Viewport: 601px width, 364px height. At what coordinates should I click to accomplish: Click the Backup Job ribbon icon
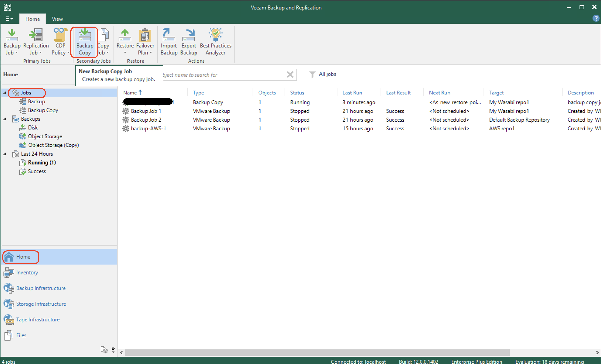(x=12, y=35)
